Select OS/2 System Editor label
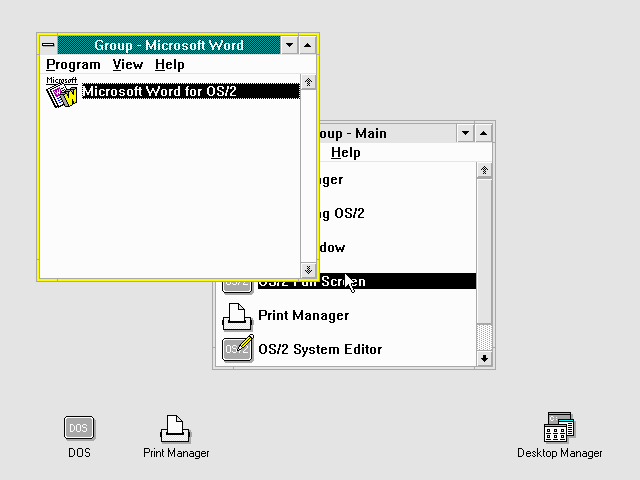Viewport: 640px width, 480px height. [320, 349]
